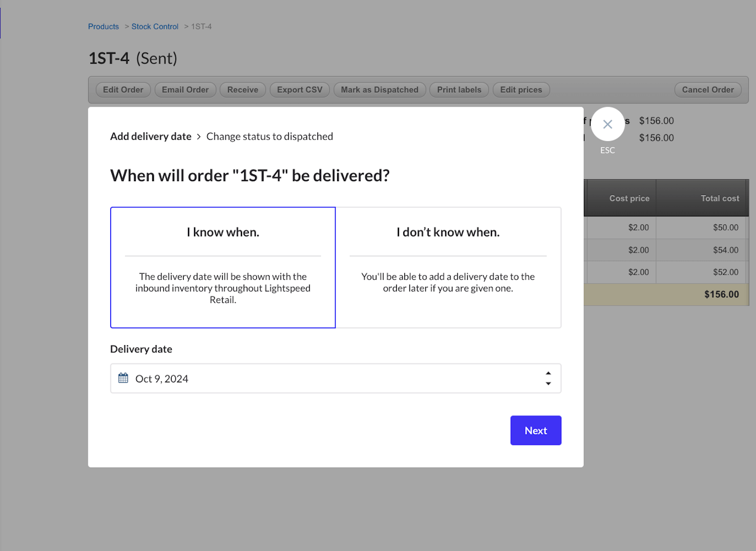
Task: Click the Email Order button
Action: (x=185, y=90)
